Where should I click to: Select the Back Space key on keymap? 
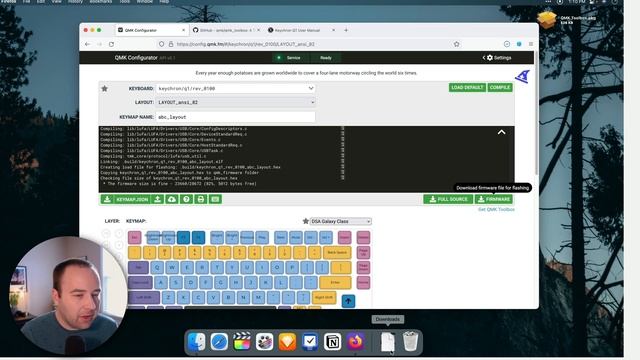(x=337, y=253)
